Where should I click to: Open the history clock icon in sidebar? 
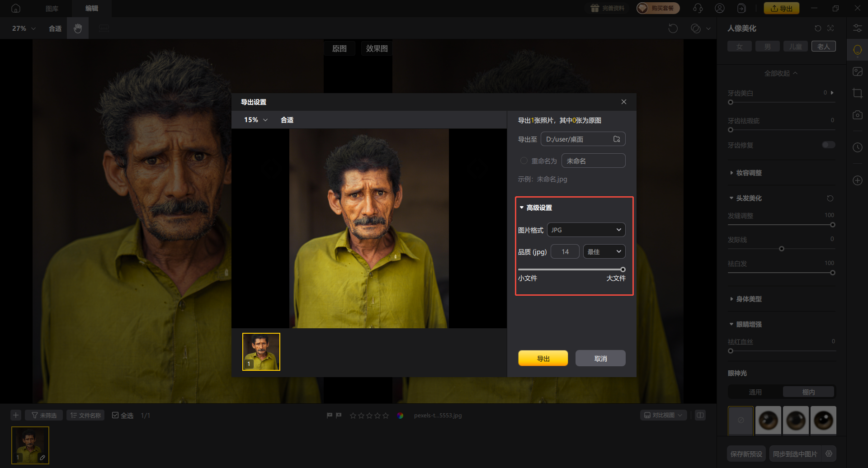pyautogui.click(x=857, y=147)
